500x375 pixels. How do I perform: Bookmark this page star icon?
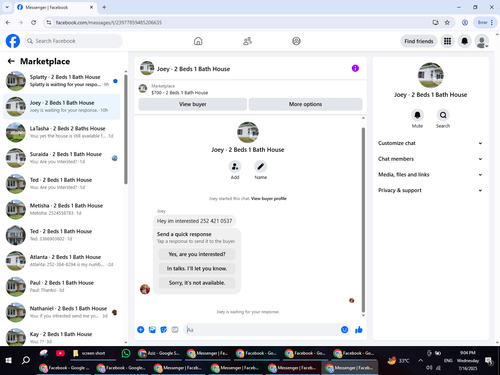[x=447, y=22]
